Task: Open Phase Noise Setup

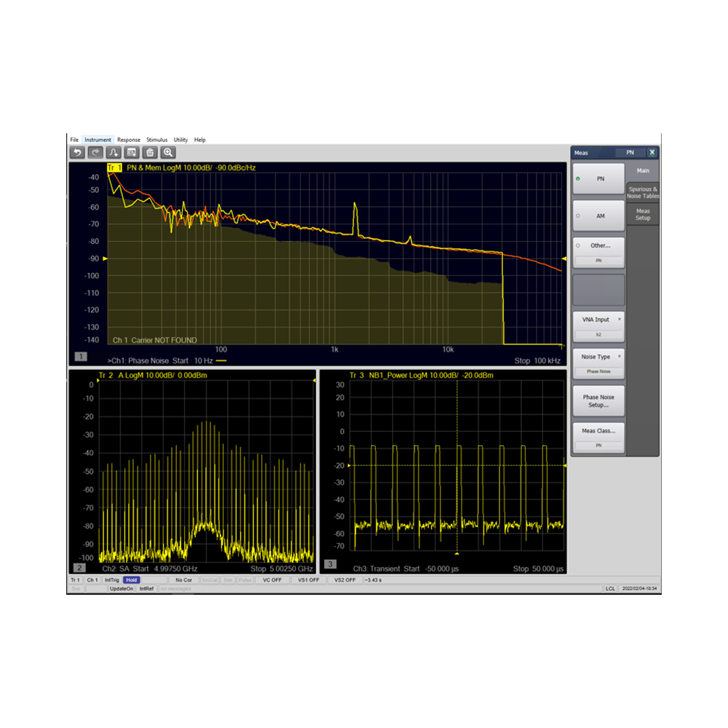Action: 598,400
